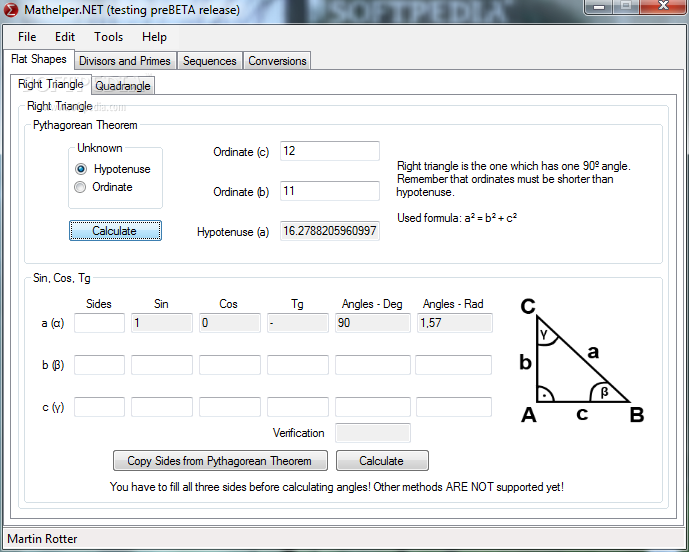This screenshot has height=552, width=689.
Task: Open the File menu
Action: [x=27, y=37]
